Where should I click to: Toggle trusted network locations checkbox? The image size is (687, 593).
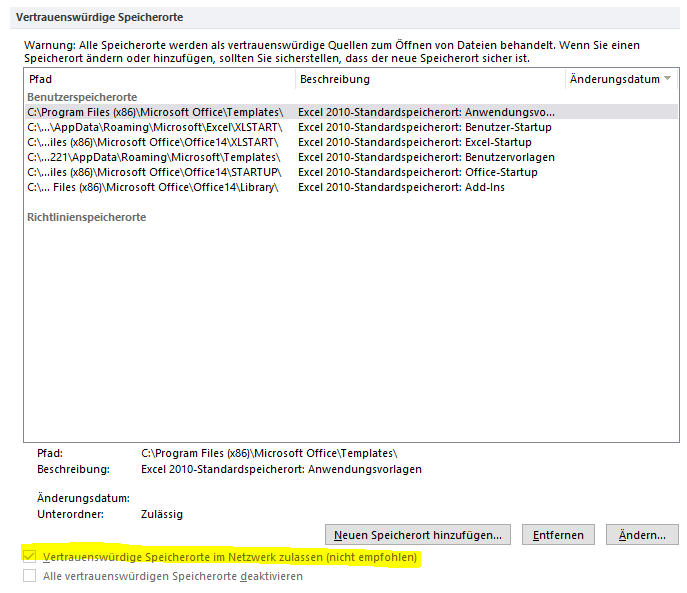(x=29, y=557)
